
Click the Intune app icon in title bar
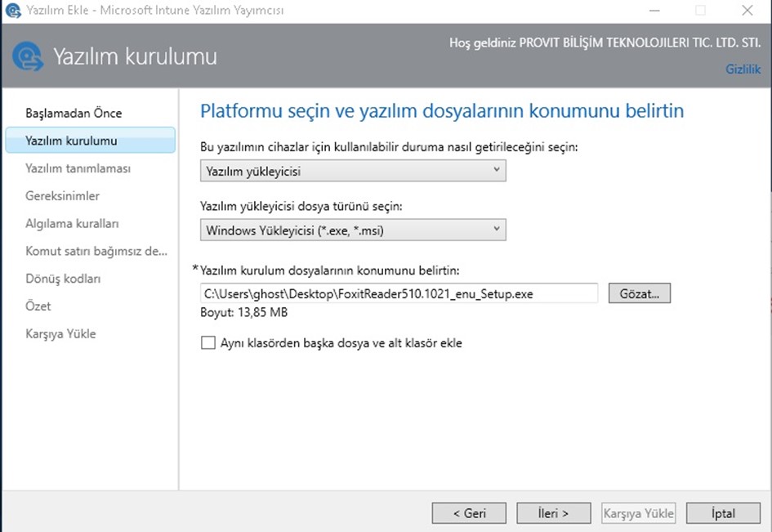[13, 11]
